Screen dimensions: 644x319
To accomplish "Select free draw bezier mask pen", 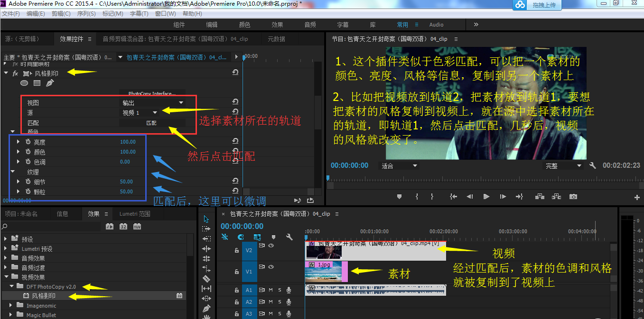I will 50,83.
